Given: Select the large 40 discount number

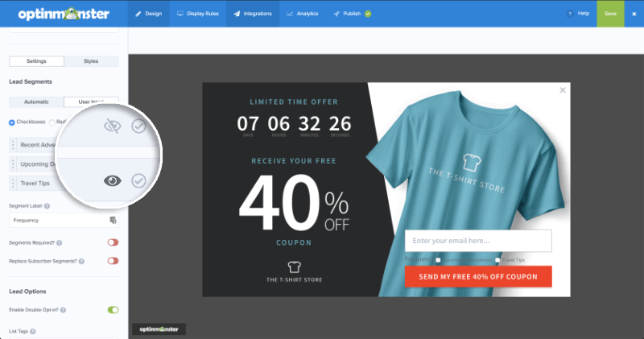Looking at the screenshot, I should 279,203.
